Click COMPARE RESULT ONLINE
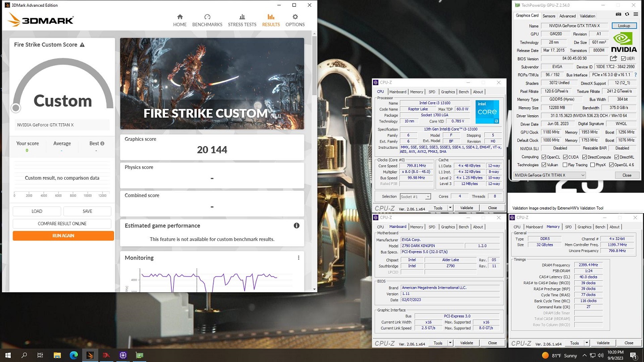Viewport: 644px width, 362px height. (x=62, y=223)
